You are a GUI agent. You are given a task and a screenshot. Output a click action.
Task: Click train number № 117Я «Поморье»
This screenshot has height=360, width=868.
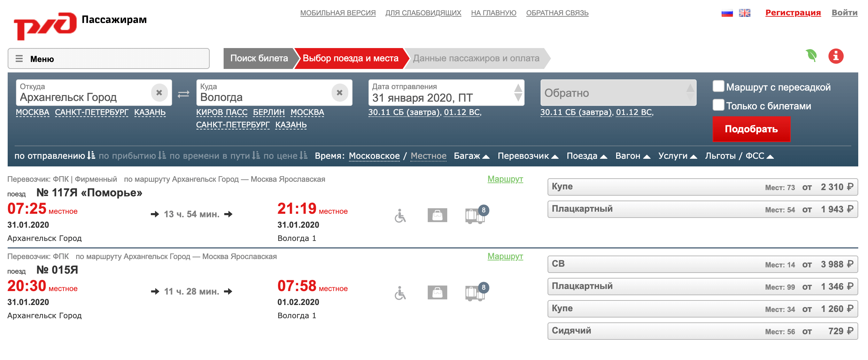point(89,193)
